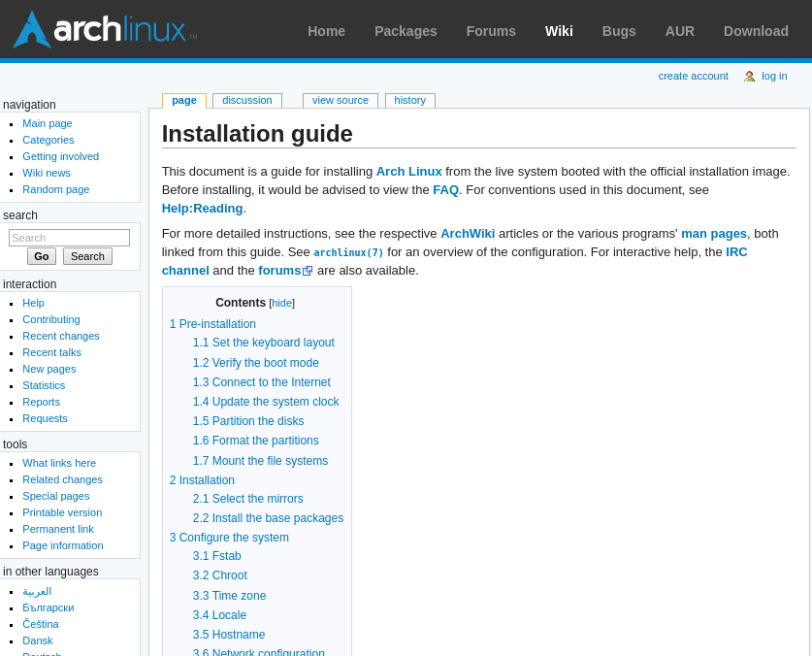Switch to Български language

tap(49, 607)
